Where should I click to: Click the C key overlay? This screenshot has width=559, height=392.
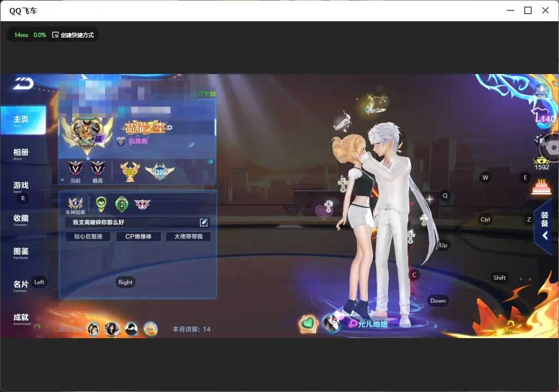[414, 275]
